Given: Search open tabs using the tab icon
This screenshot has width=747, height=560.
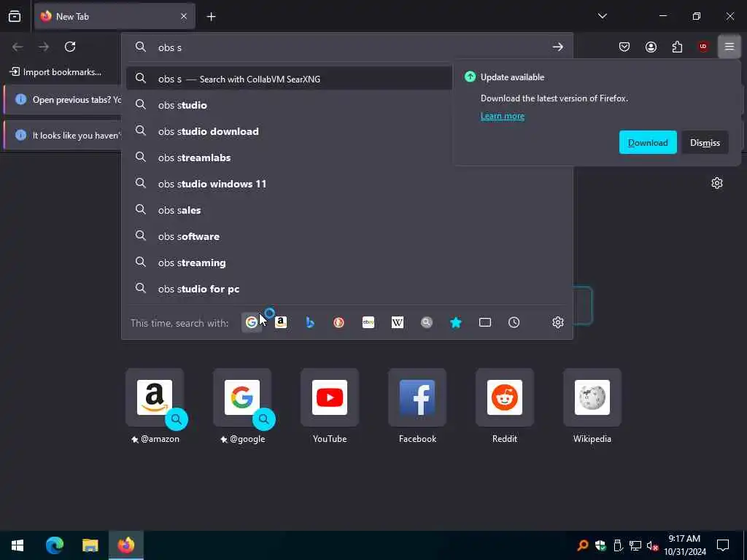Looking at the screenshot, I should click(x=485, y=323).
